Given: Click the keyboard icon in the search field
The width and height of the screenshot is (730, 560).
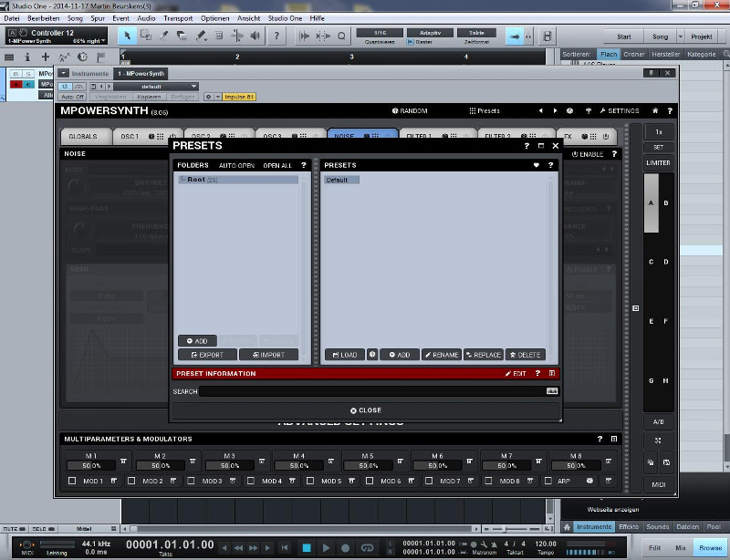Looking at the screenshot, I should [x=552, y=391].
